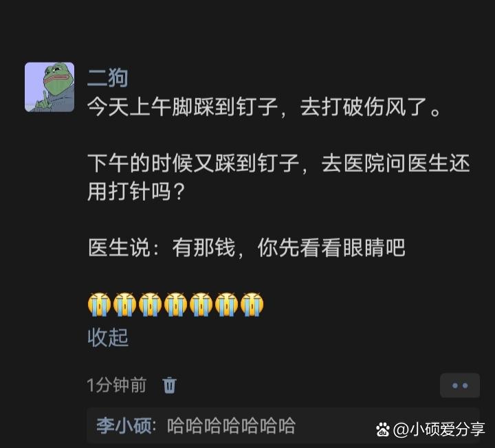Delete the post using the trash icon
The height and width of the screenshot is (448, 495).
[169, 385]
